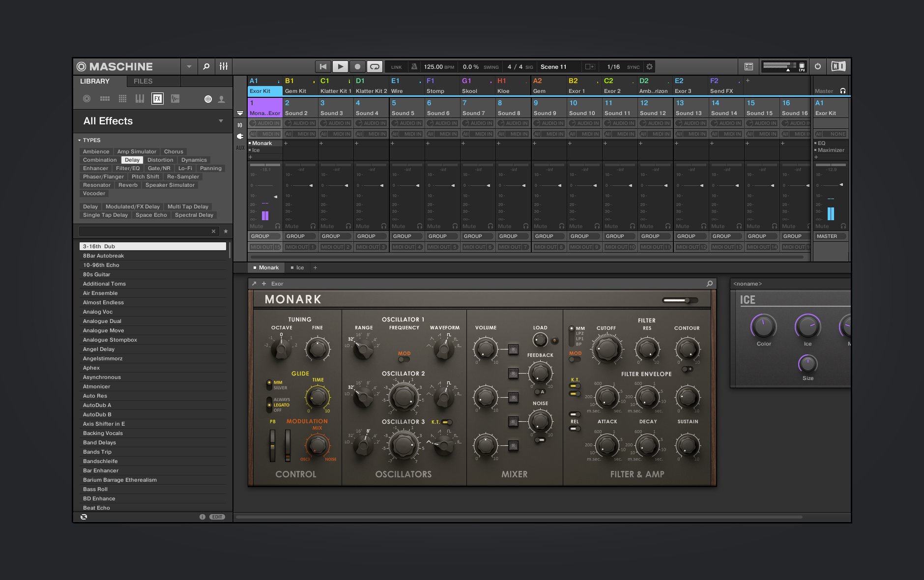
Task: Open the GROUP output dropdown of Sound 3
Action: tap(336, 236)
